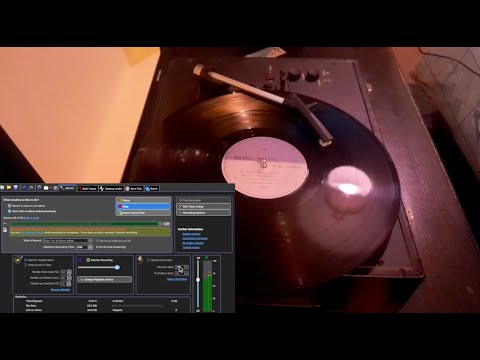Viewport: 480px width, 360px height.
Task: Click the speaker icon beside Monitor Recording
Action: [80, 260]
